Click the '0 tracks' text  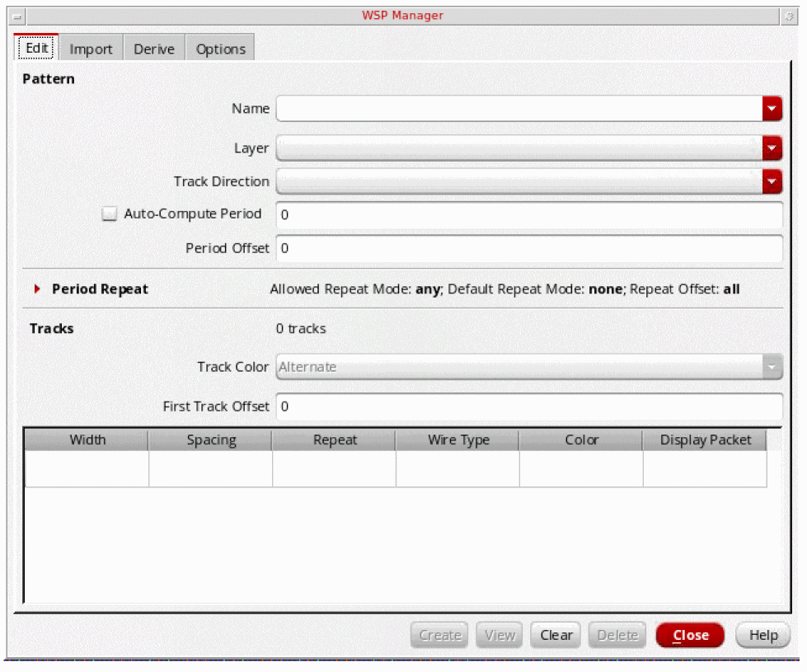pos(301,328)
